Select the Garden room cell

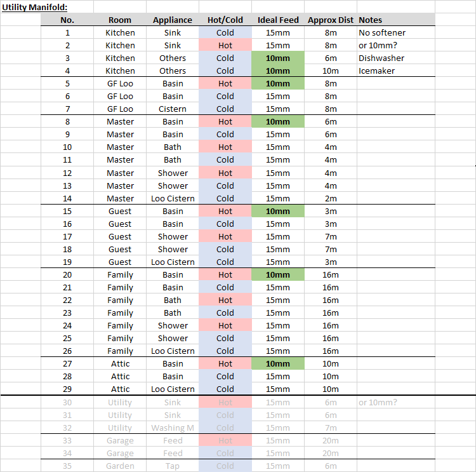tap(120, 466)
